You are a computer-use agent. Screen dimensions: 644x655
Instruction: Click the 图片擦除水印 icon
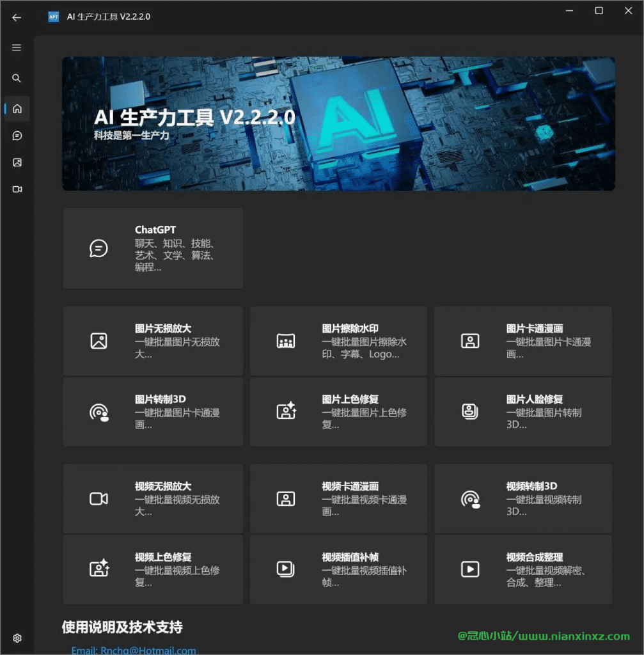(x=286, y=341)
